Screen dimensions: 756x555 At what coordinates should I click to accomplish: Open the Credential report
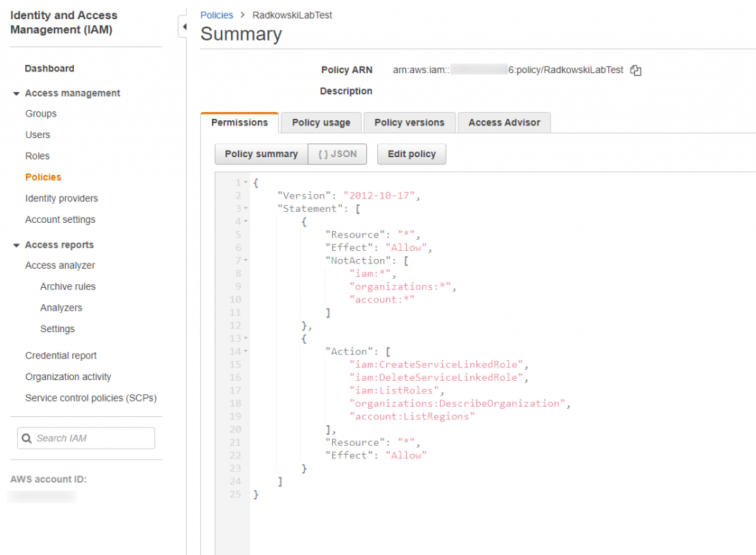[x=61, y=356]
